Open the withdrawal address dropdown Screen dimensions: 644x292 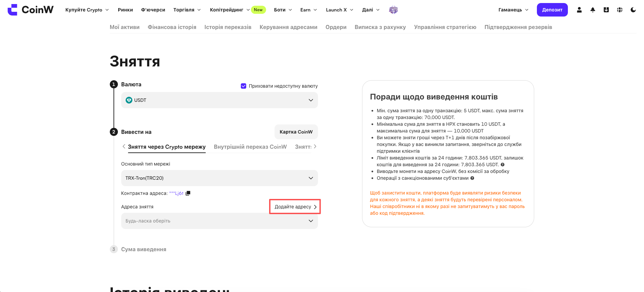click(220, 221)
